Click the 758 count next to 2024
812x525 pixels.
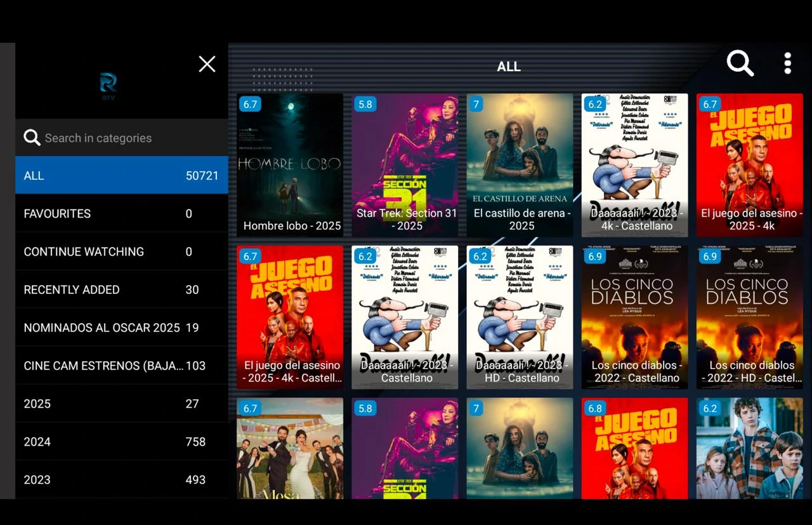coord(195,442)
